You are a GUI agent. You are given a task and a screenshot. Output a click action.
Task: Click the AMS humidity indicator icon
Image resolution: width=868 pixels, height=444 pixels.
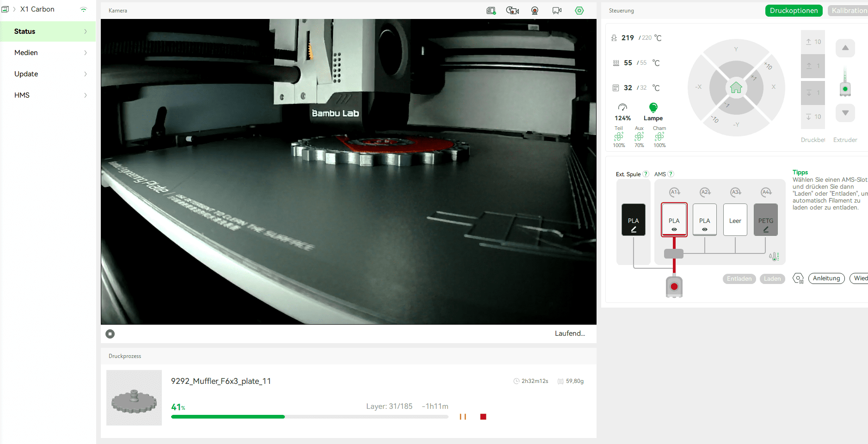click(x=774, y=256)
